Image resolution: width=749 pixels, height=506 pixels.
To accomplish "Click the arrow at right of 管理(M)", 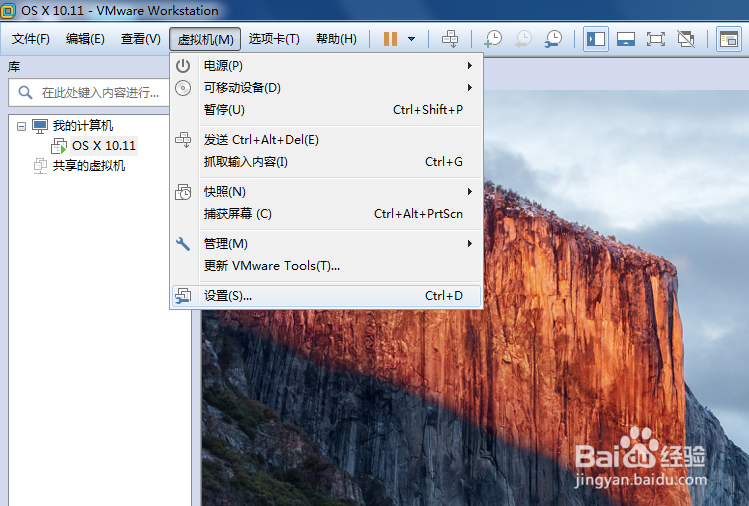I will pos(470,244).
